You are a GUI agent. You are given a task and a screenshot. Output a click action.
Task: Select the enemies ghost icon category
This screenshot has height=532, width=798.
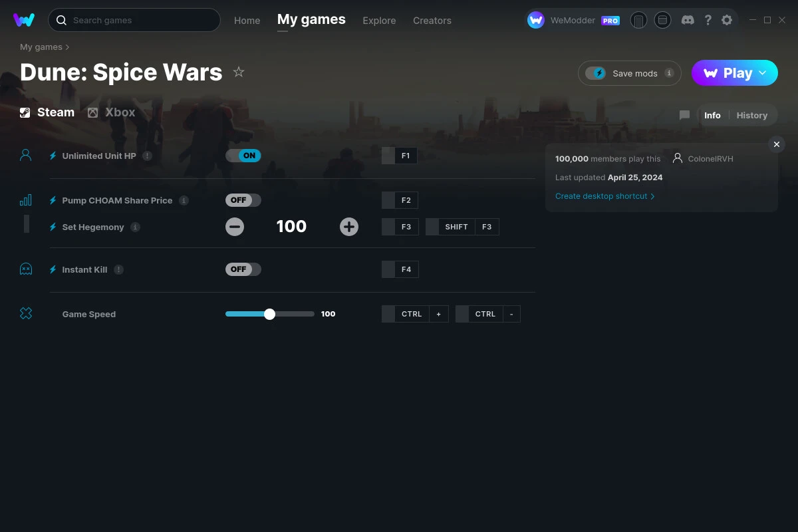(25, 269)
